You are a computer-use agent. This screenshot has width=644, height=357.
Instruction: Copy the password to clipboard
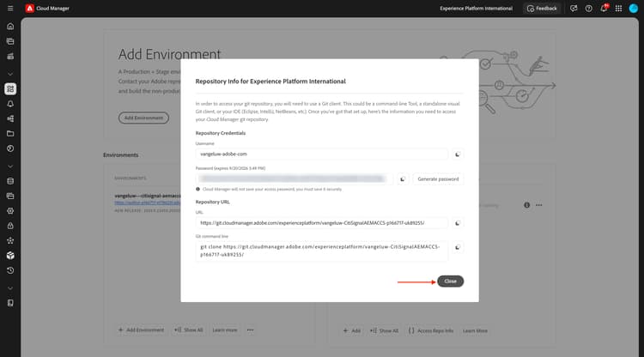coord(403,178)
